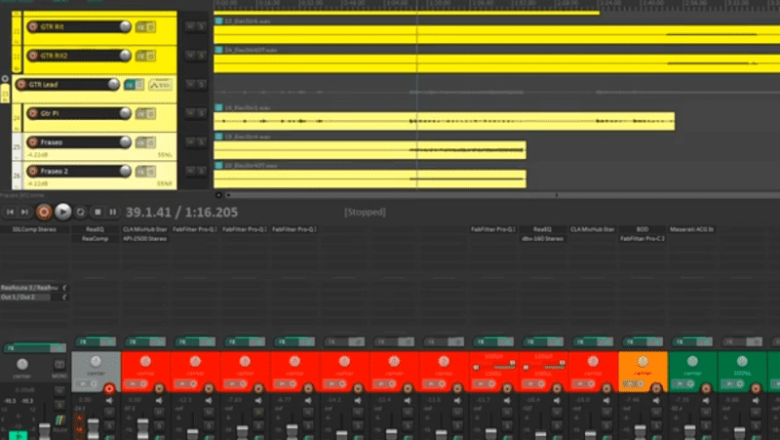Solo the Gtr Pi track
Image resolution: width=780 pixels, height=440 pixels.
point(201,113)
